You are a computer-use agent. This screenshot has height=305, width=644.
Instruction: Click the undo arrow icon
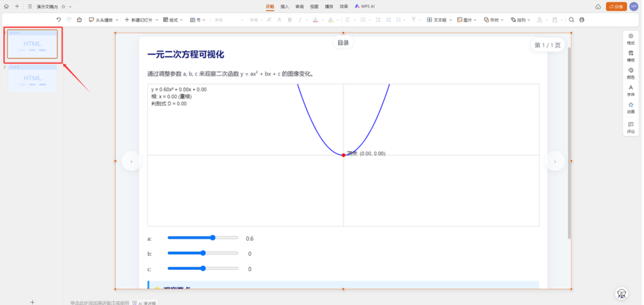coord(58,20)
